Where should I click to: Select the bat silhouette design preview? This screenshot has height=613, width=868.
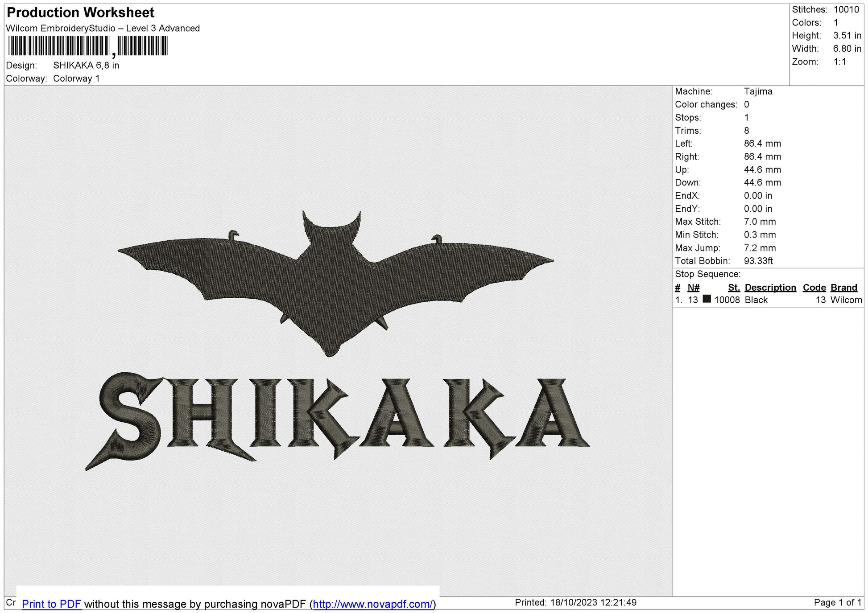(335, 276)
